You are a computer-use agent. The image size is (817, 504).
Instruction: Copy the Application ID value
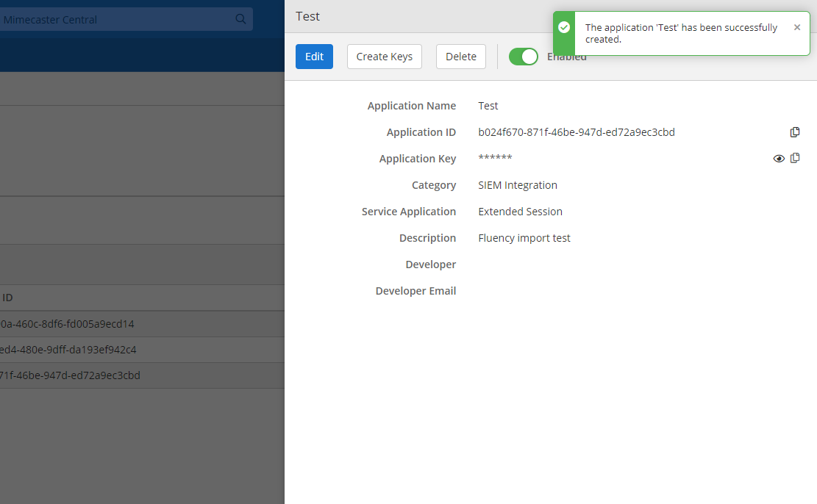click(795, 132)
